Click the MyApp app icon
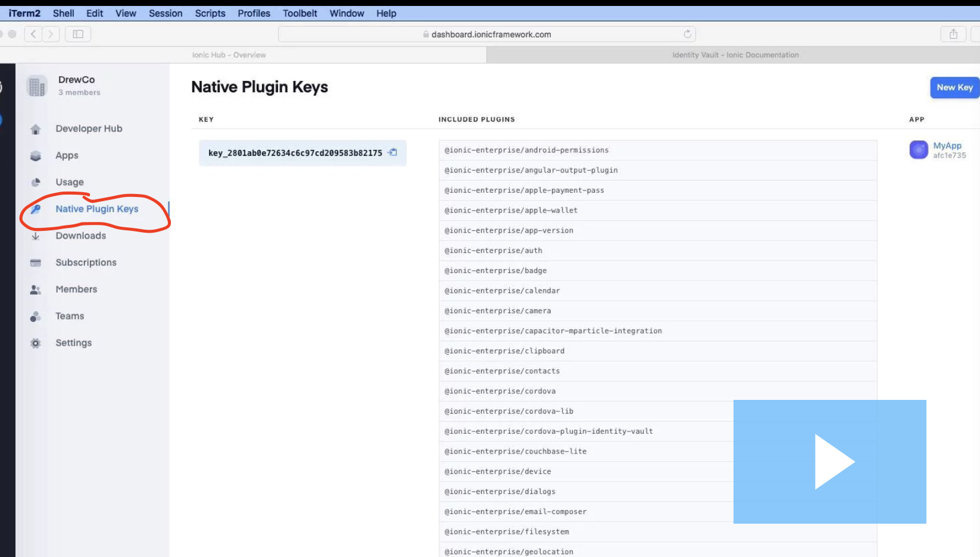Viewport: 980px width, 557px height. point(919,149)
